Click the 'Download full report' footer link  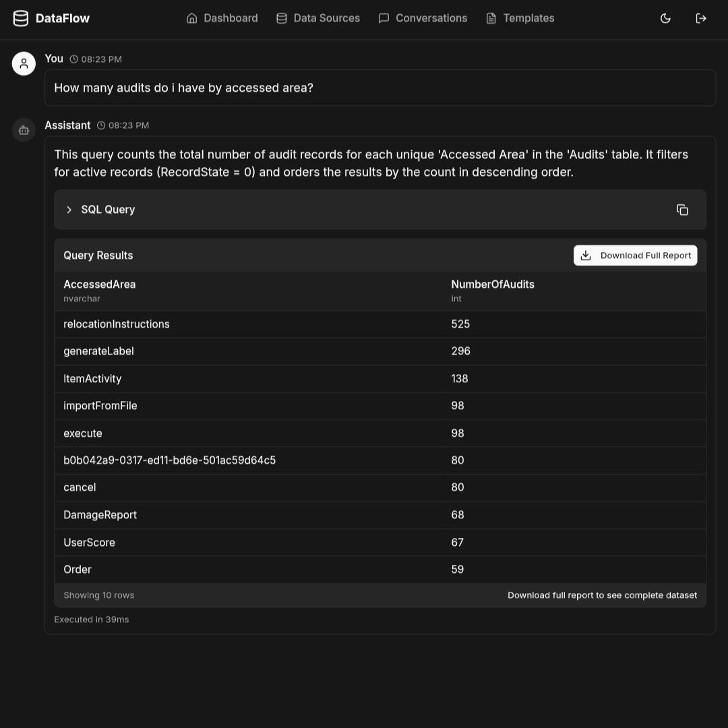(602, 595)
